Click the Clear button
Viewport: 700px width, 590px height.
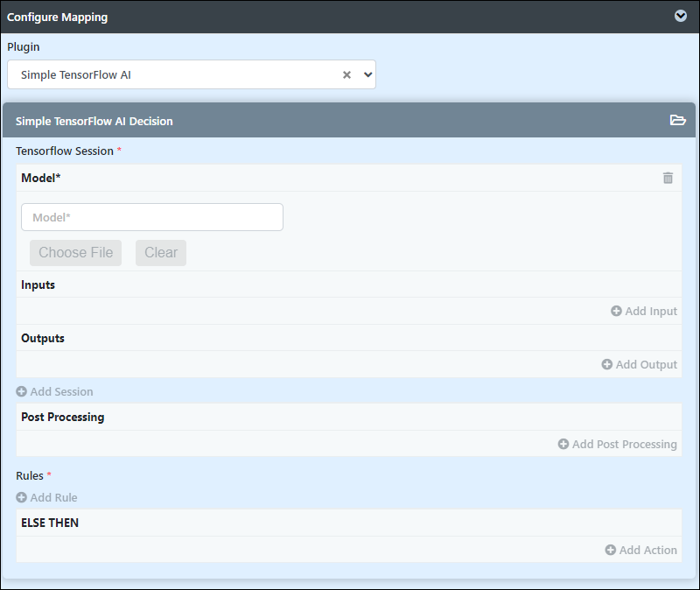click(161, 253)
